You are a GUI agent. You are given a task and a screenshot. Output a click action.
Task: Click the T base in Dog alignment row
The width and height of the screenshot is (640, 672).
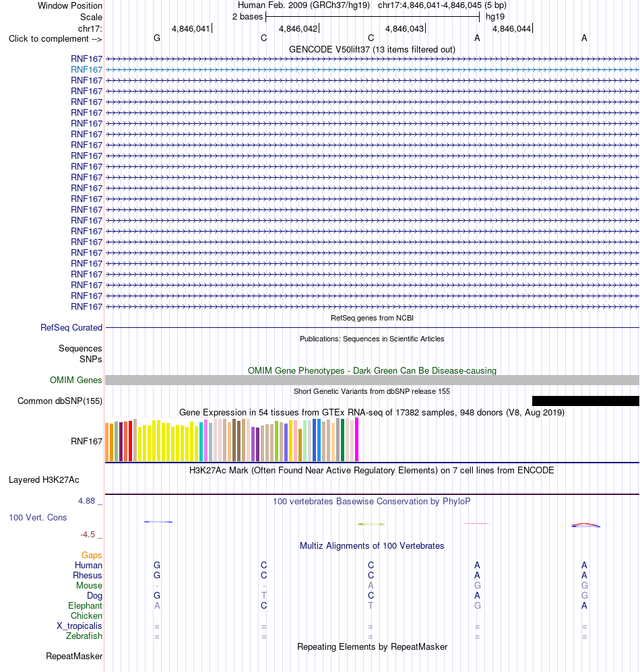pos(264,595)
